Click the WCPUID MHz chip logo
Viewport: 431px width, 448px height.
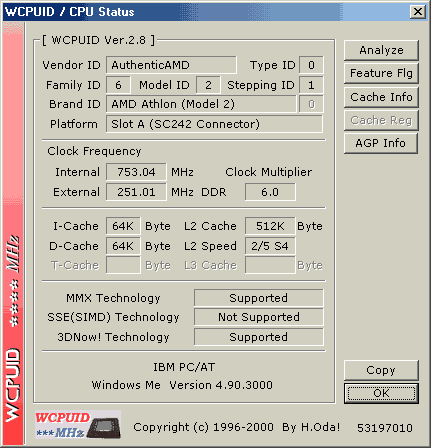(x=78, y=425)
